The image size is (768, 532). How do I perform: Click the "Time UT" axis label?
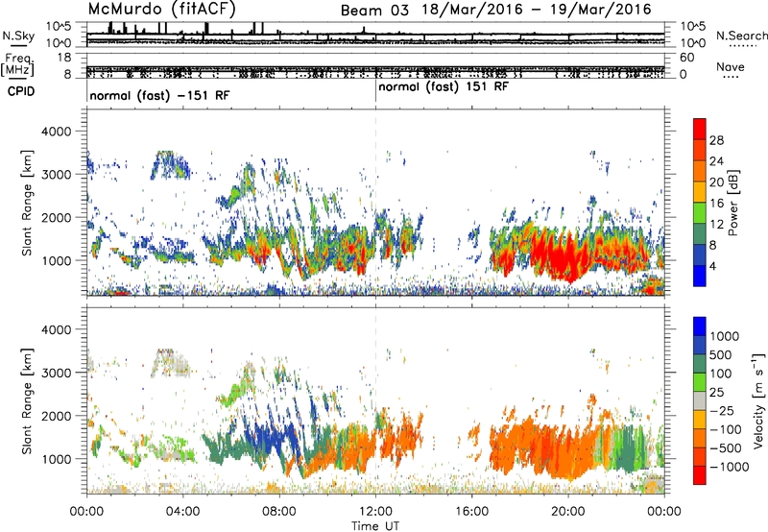(375, 526)
